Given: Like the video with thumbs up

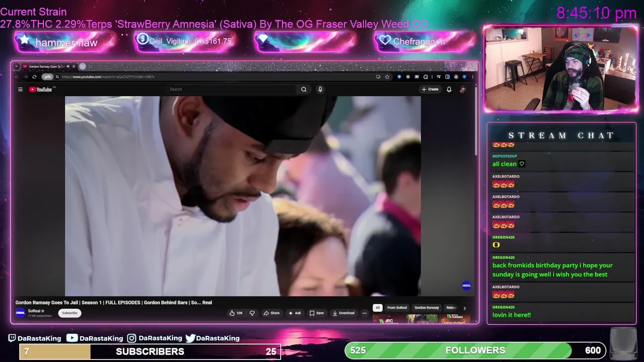Looking at the screenshot, I should click(236, 313).
